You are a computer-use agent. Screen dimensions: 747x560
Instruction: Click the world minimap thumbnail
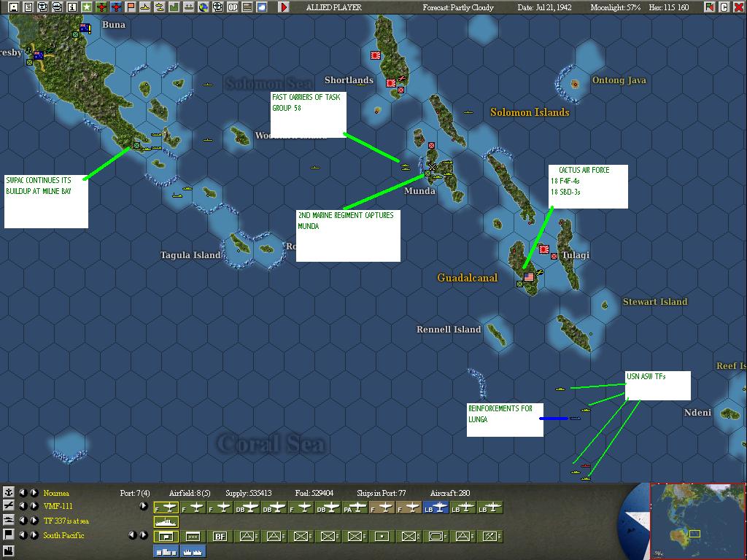tap(697, 521)
